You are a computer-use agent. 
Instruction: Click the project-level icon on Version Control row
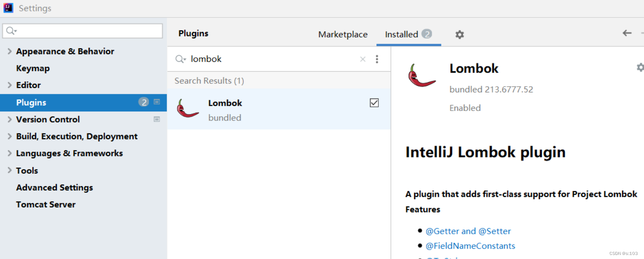click(157, 119)
